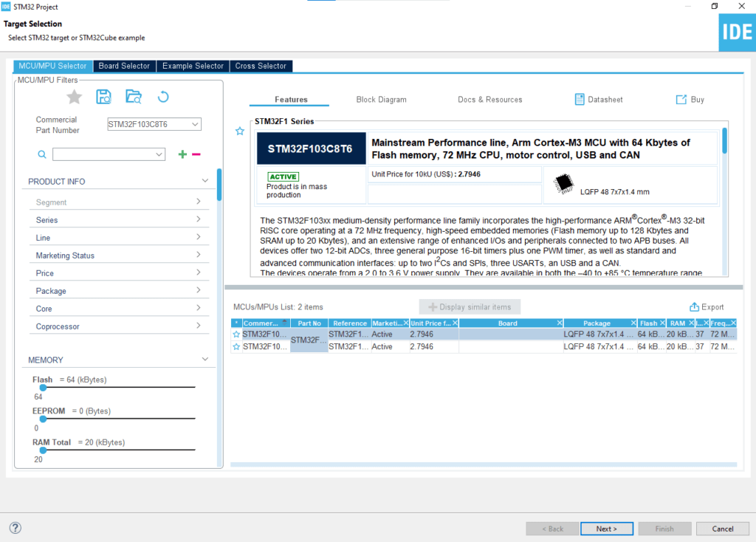Click the green plus icon beside the search box
Screen dimensions: 756x542
point(182,154)
